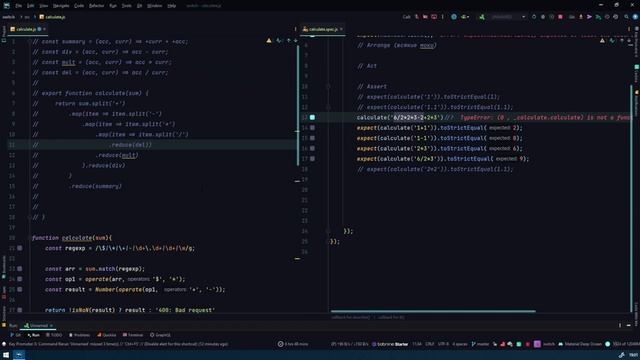Go to next highlighted error in left editor
The image size is (640, 360).
click(296, 40)
